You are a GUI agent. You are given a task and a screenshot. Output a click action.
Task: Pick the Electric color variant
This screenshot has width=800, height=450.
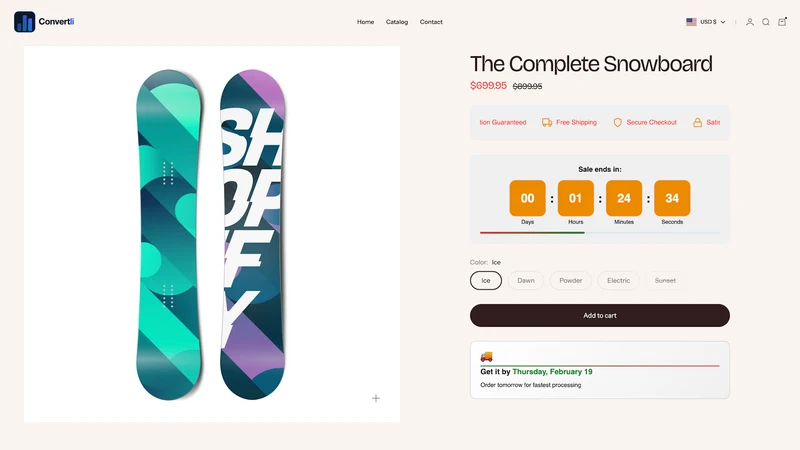618,281
